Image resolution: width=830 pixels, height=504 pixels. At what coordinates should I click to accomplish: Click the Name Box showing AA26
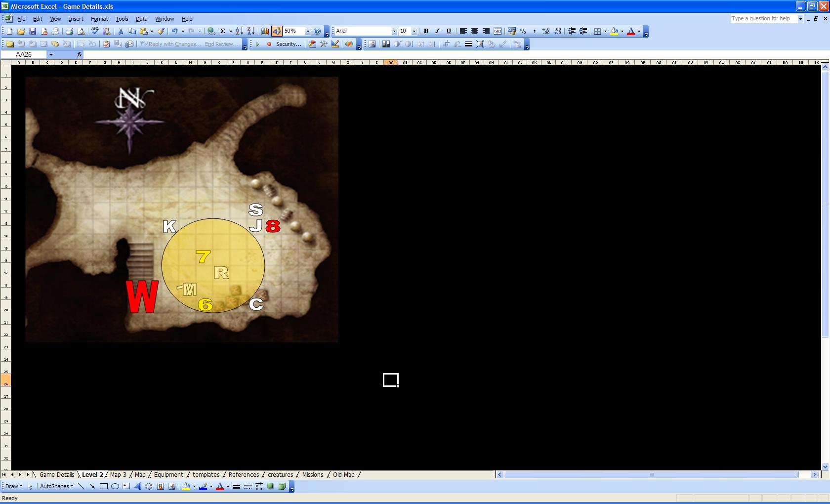tap(24, 54)
